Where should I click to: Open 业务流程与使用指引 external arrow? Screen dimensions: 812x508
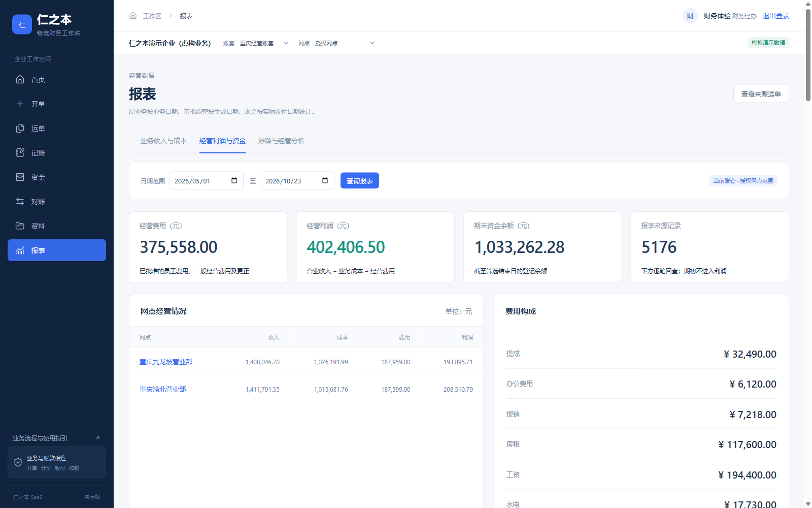pyautogui.click(x=97, y=437)
